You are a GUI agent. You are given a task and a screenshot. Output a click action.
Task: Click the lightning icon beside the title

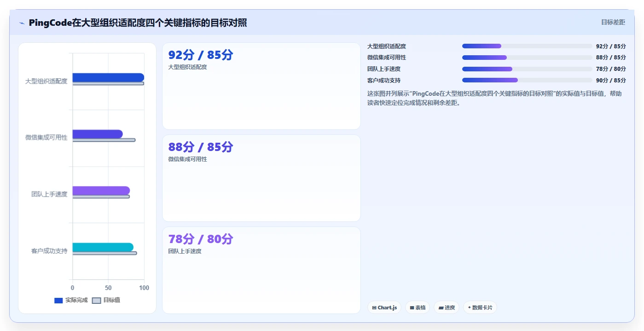(22, 23)
